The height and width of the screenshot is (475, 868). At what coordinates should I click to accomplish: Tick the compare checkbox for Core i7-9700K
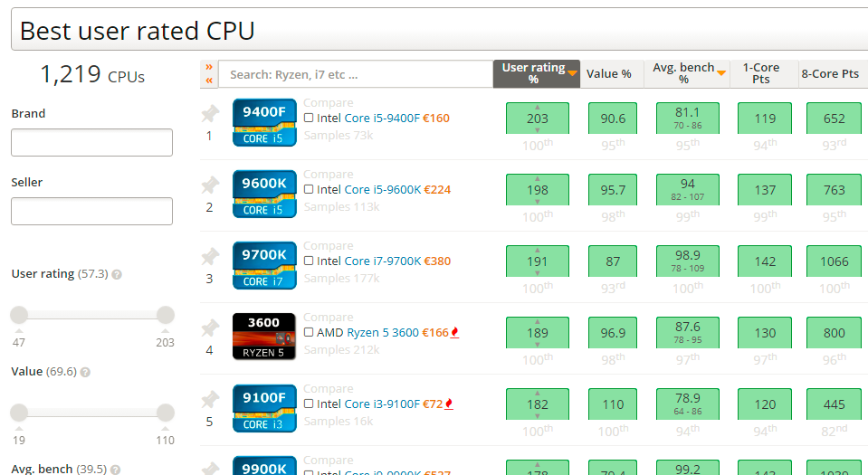[x=309, y=261]
